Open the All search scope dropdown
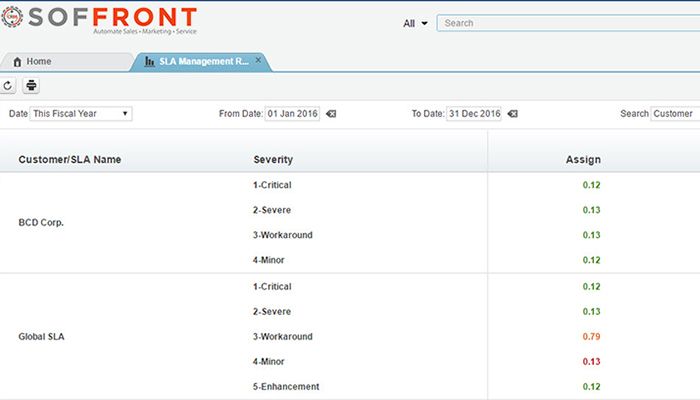The height and width of the screenshot is (400, 700). click(415, 23)
